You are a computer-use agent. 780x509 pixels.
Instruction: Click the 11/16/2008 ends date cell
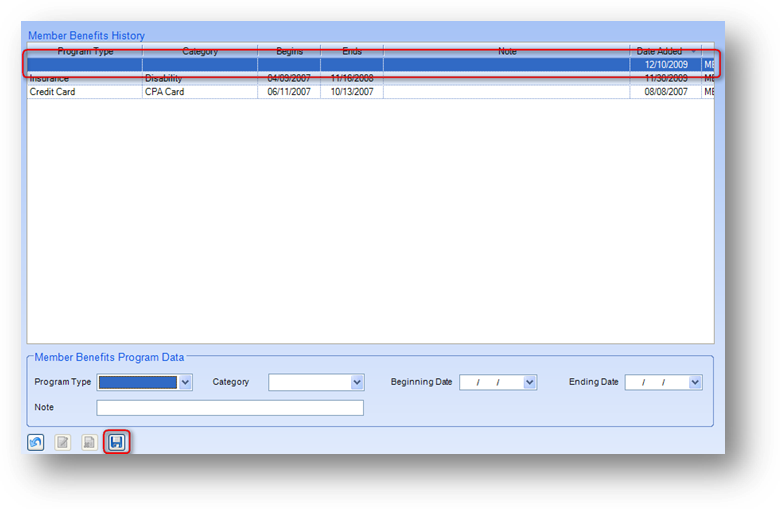click(x=352, y=79)
